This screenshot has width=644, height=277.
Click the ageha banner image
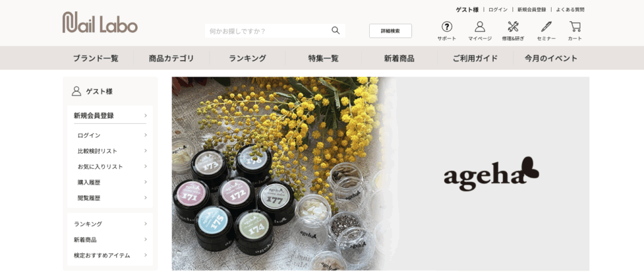pos(380,173)
